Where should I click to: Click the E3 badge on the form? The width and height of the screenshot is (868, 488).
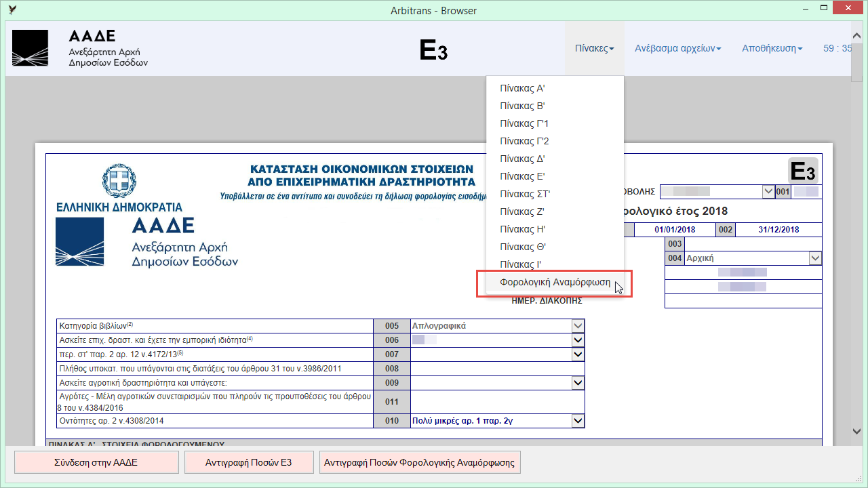click(x=803, y=171)
